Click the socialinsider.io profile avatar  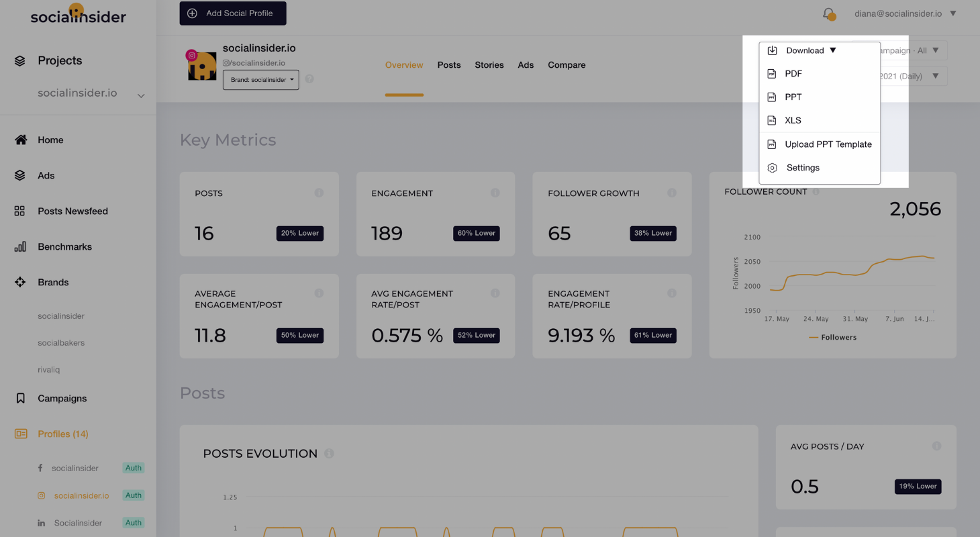tap(201, 65)
